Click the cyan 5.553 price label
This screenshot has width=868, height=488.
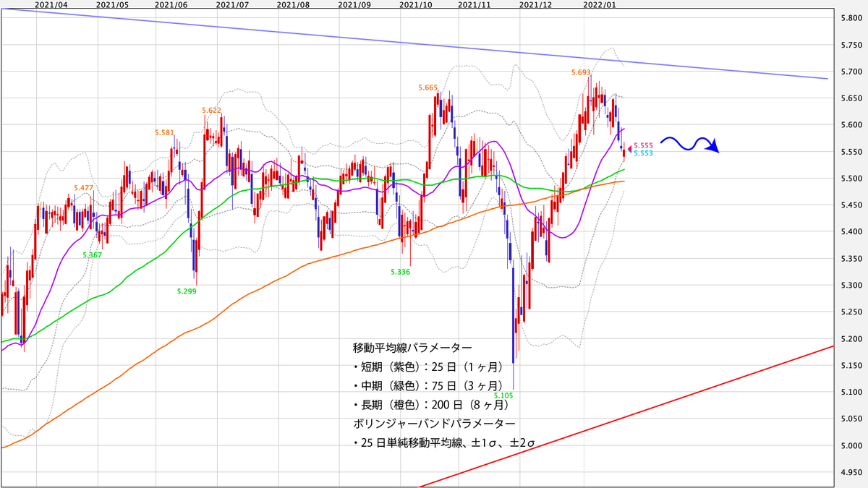[643, 153]
